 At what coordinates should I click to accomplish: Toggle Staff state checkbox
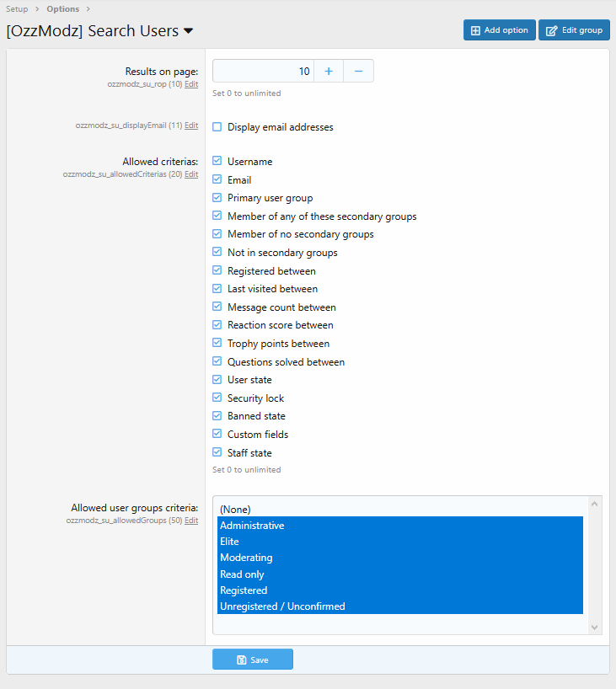click(217, 452)
